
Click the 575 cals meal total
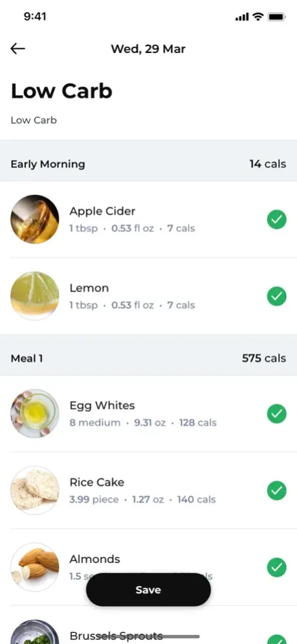(x=264, y=358)
